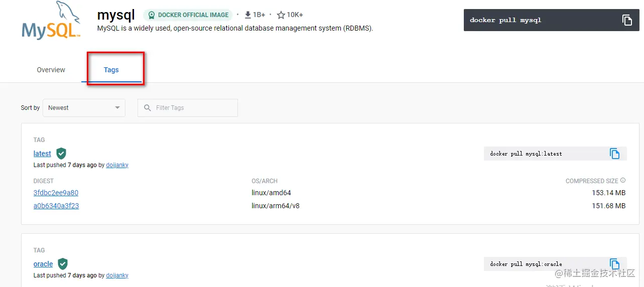The width and height of the screenshot is (644, 287).
Task: Click the MySQL description sentence
Action: [235, 28]
